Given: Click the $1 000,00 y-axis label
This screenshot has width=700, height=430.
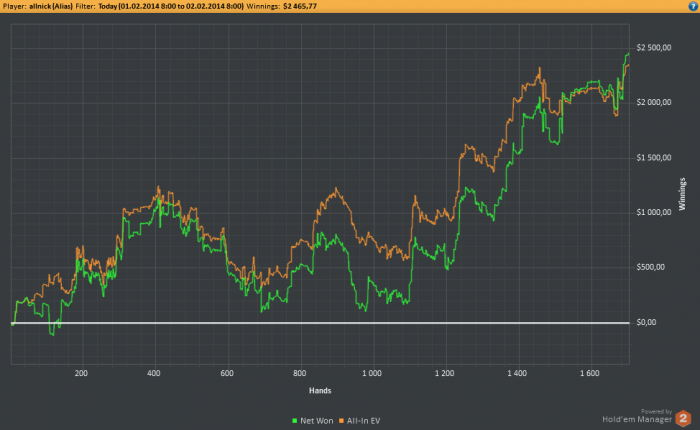Looking at the screenshot, I should pos(654,213).
